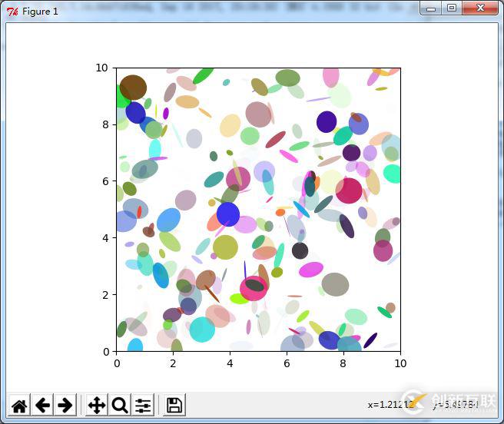The image size is (504, 424).
Task: Close the Figure 1 window
Action: 480,8
